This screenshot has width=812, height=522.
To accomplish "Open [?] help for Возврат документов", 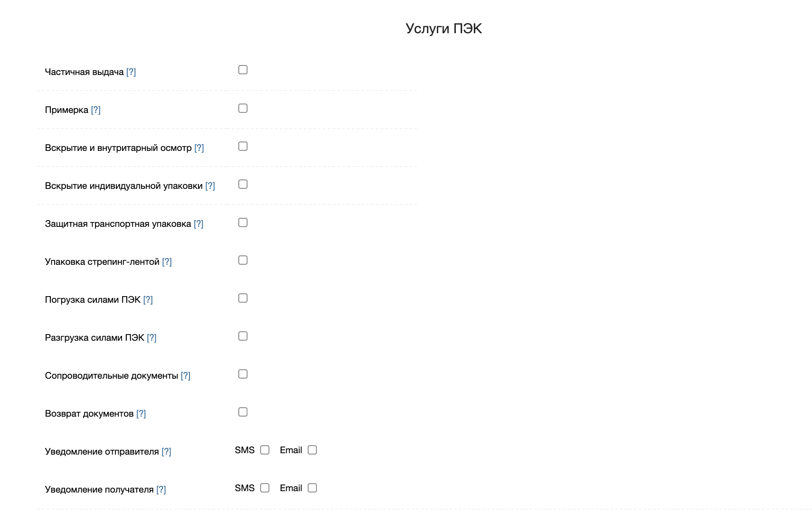I will tap(141, 414).
